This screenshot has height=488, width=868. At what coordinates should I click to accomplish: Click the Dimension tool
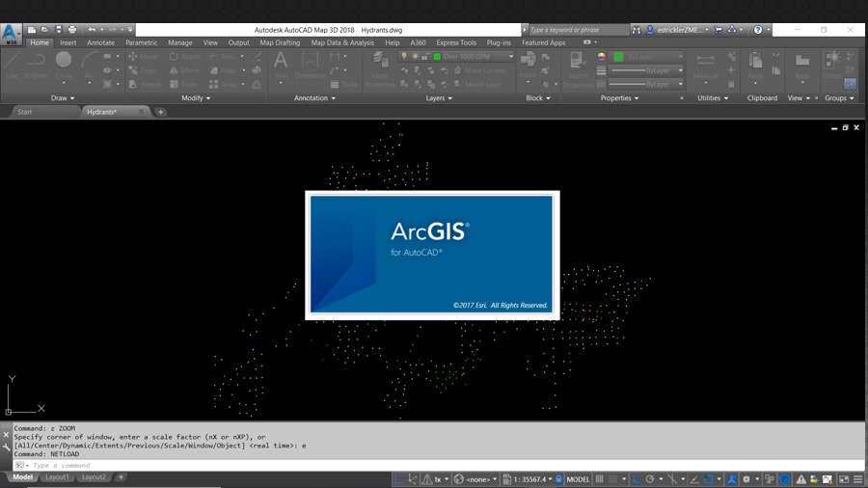(x=310, y=66)
